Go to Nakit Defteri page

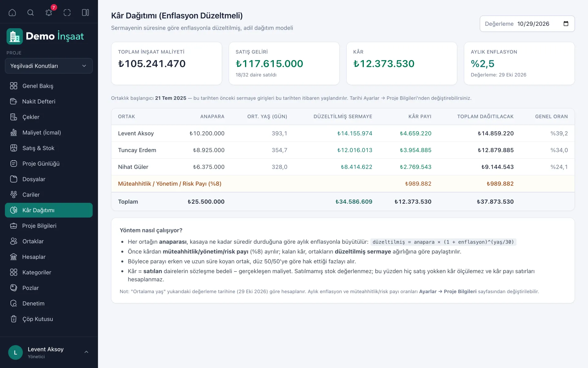coord(49,102)
